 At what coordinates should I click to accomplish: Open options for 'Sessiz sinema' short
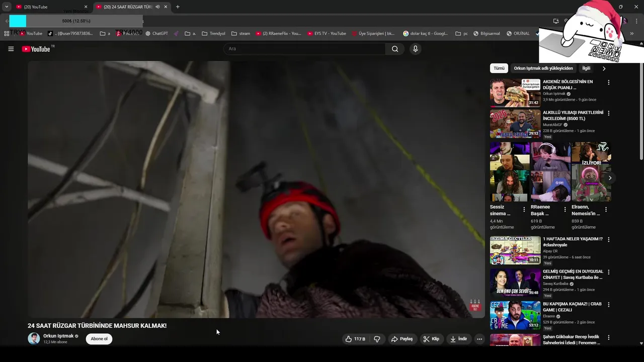(524, 210)
